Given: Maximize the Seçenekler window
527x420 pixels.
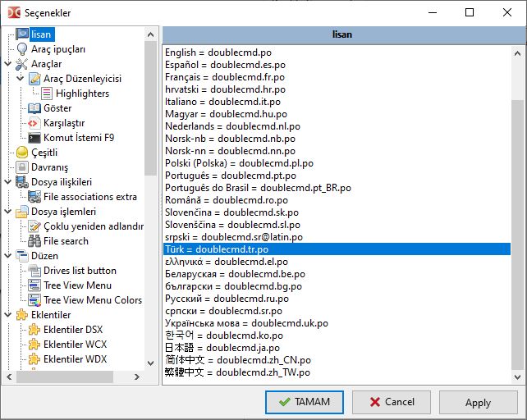Looking at the screenshot, I should [x=470, y=13].
